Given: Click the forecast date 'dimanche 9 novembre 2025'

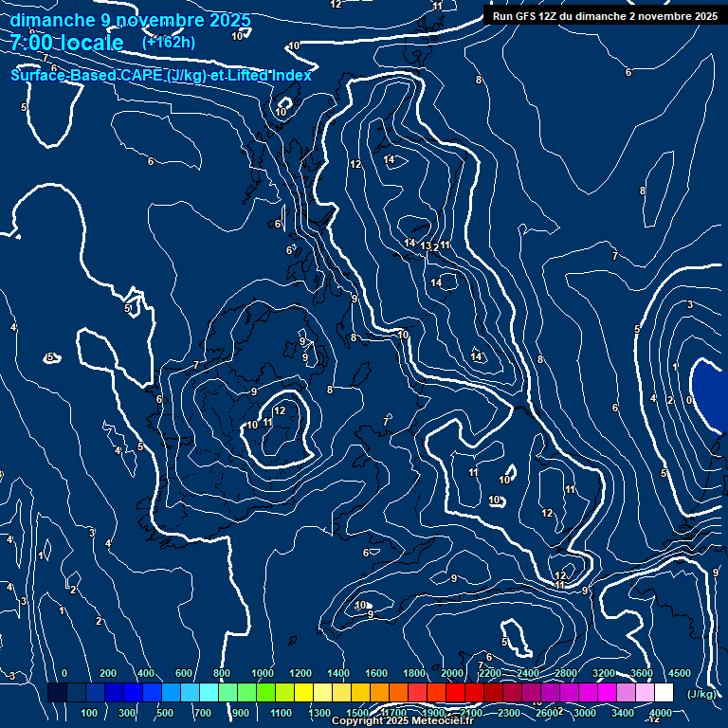Looking at the screenshot, I should (131, 21).
